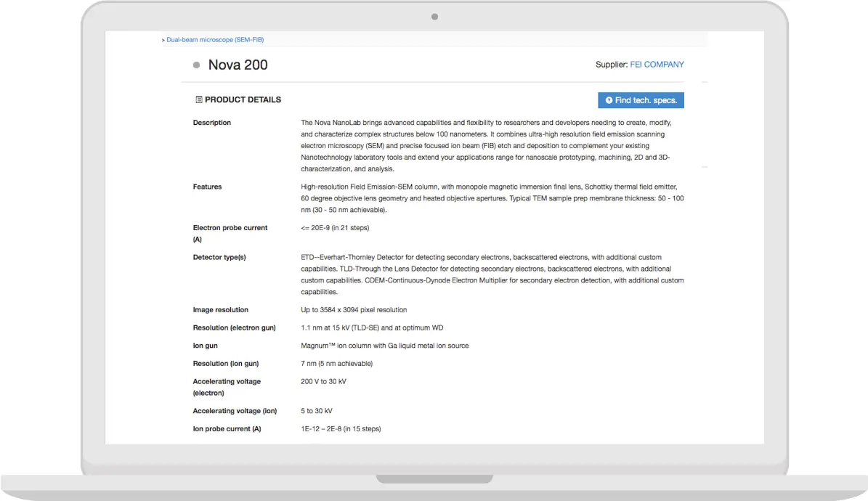The width and height of the screenshot is (868, 501).
Task: Click the Features paragraph about Field Emission-SEM column
Action: point(492,198)
